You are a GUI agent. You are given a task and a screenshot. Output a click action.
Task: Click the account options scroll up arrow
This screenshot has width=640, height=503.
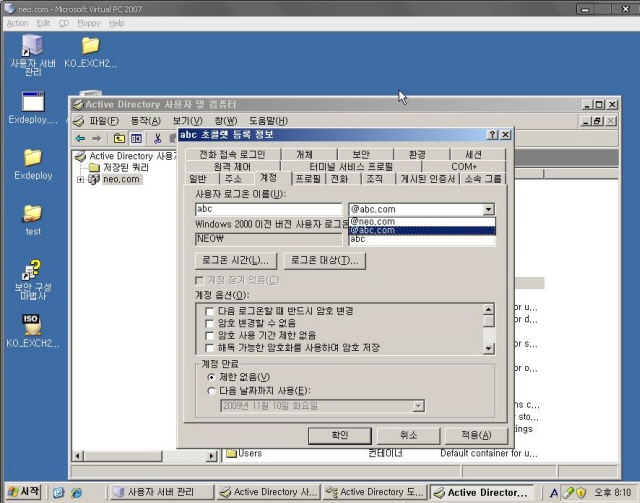coord(489,309)
